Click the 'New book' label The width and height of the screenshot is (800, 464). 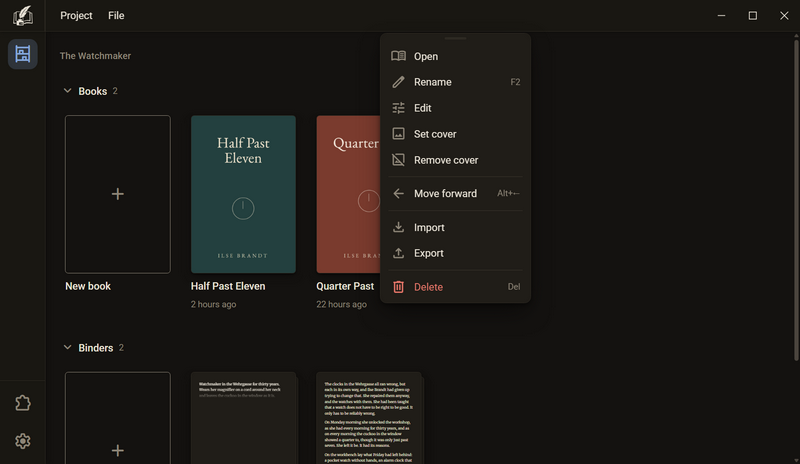tap(88, 286)
